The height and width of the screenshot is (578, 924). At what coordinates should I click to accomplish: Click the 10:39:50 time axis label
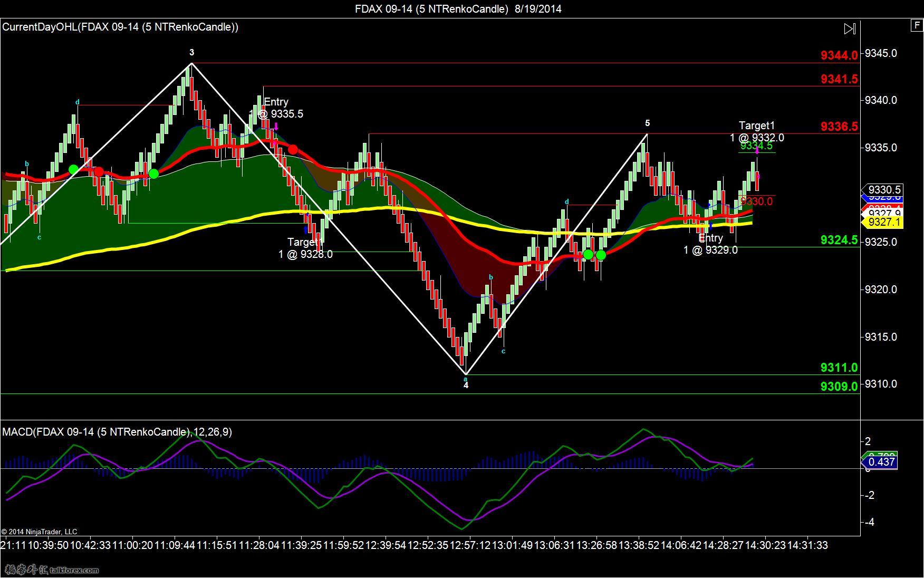pos(47,545)
